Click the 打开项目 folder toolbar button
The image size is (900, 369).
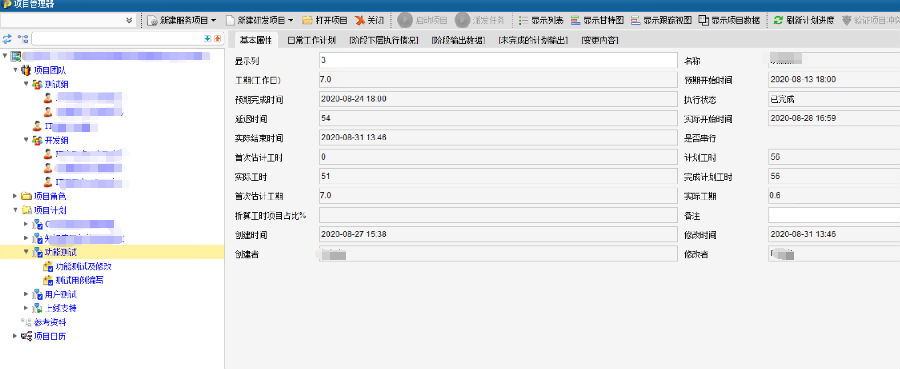coord(325,20)
